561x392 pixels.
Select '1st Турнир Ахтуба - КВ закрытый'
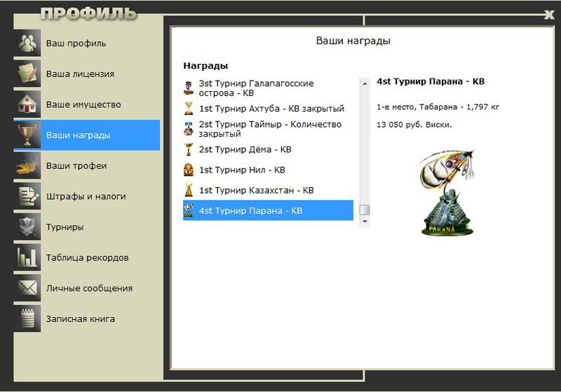tap(268, 109)
